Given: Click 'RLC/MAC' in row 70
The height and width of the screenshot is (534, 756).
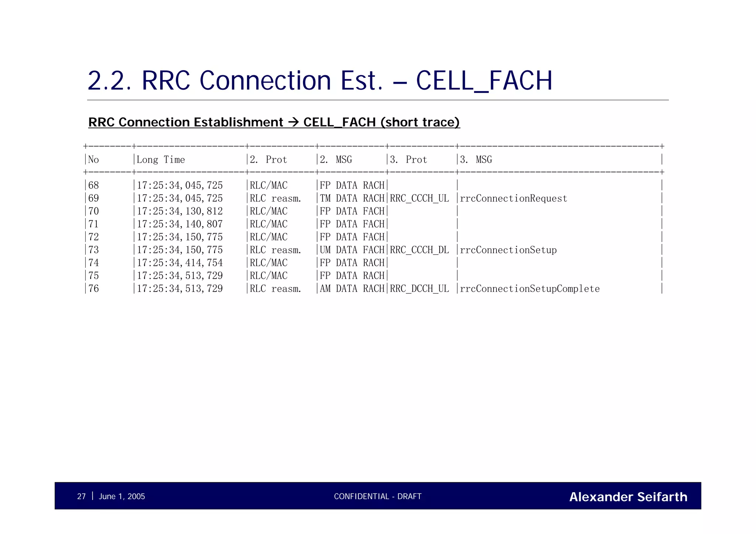Looking at the screenshot, I should (x=269, y=211).
